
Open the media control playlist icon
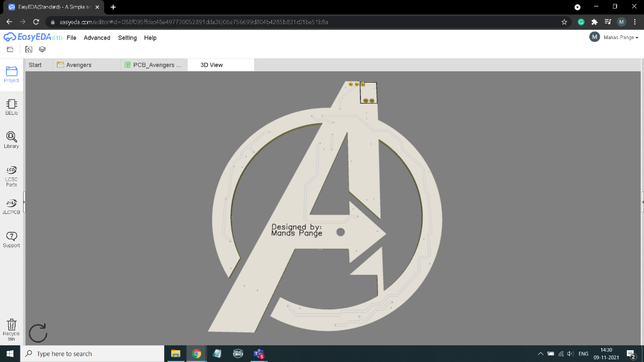608,22
